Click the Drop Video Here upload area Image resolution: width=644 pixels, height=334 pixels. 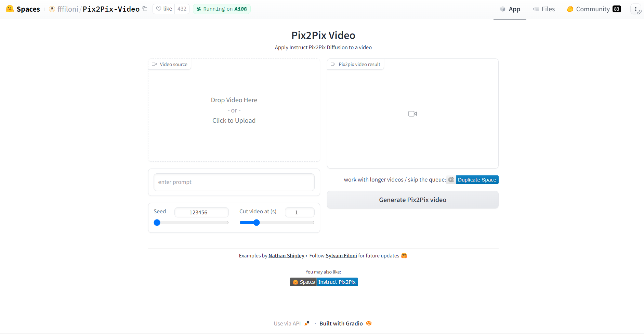pos(234,110)
